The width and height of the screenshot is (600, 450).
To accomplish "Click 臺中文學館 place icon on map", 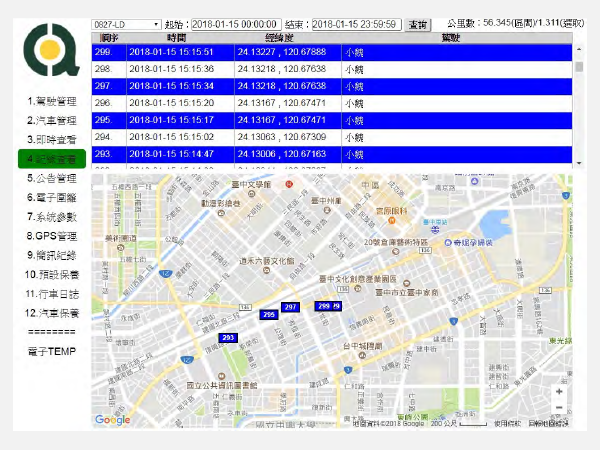I will click(x=251, y=194).
